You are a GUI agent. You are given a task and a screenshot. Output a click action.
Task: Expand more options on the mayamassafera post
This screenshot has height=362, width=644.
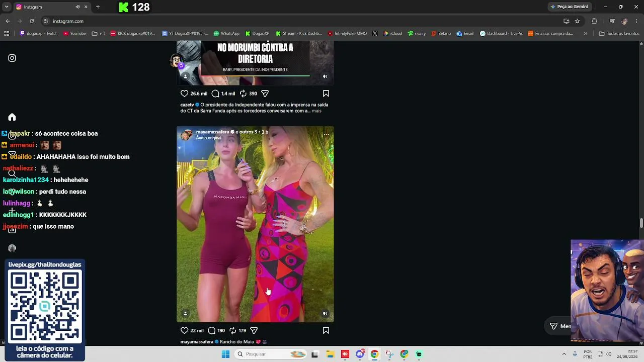pos(326,134)
